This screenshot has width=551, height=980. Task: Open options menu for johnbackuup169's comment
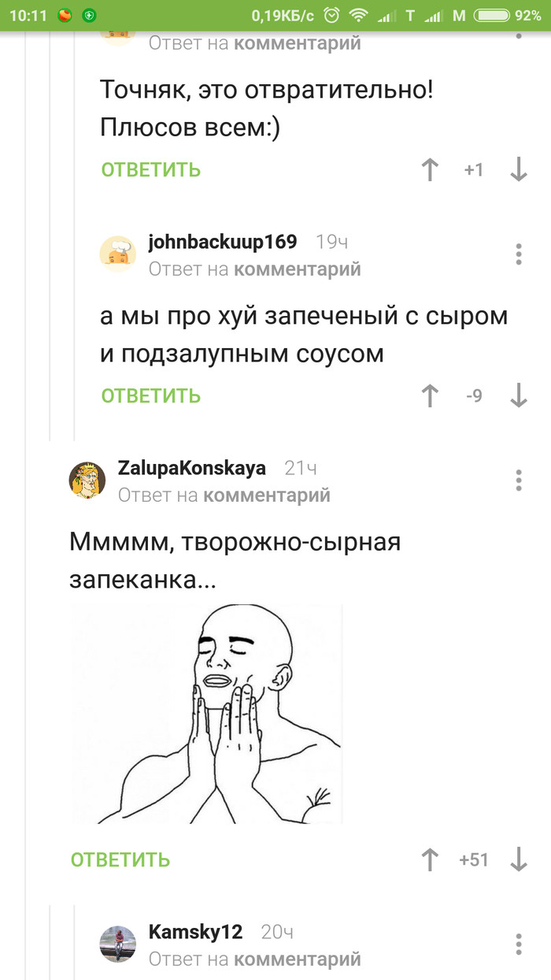[x=519, y=254]
